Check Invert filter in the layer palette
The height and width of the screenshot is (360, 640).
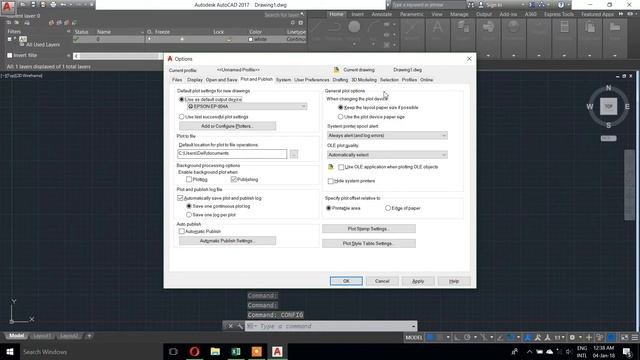tap(10, 55)
